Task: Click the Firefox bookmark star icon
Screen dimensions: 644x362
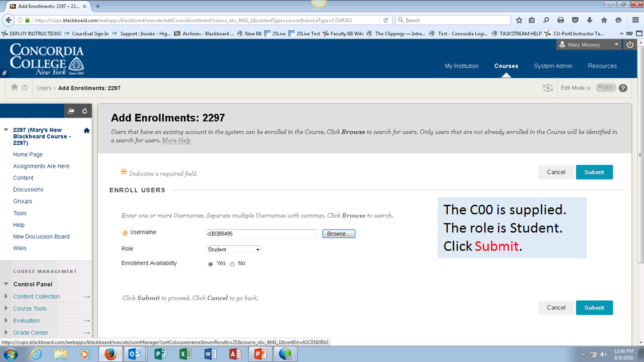Action: click(x=518, y=20)
